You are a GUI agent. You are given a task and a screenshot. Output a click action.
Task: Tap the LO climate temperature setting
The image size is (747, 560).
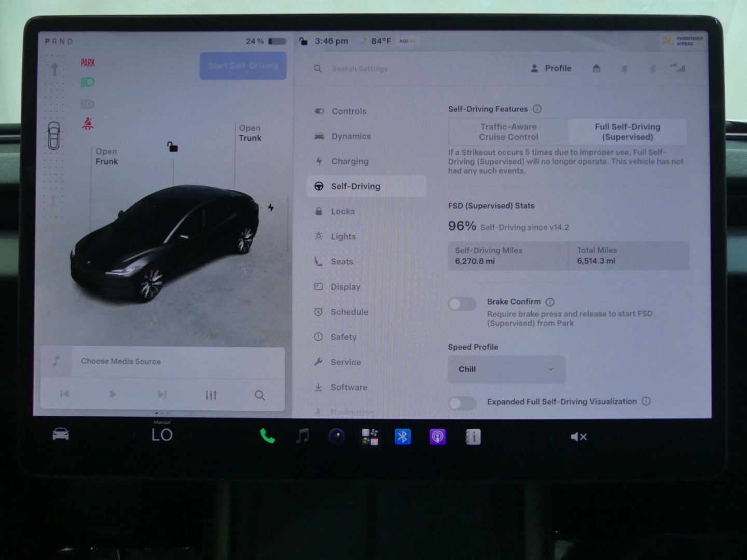click(162, 435)
